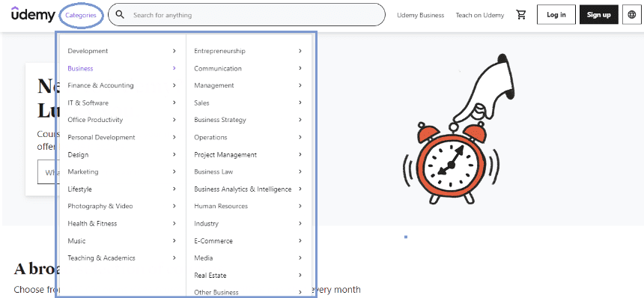Select the Real Estate subcategory
The image size is (644, 298).
(210, 276)
